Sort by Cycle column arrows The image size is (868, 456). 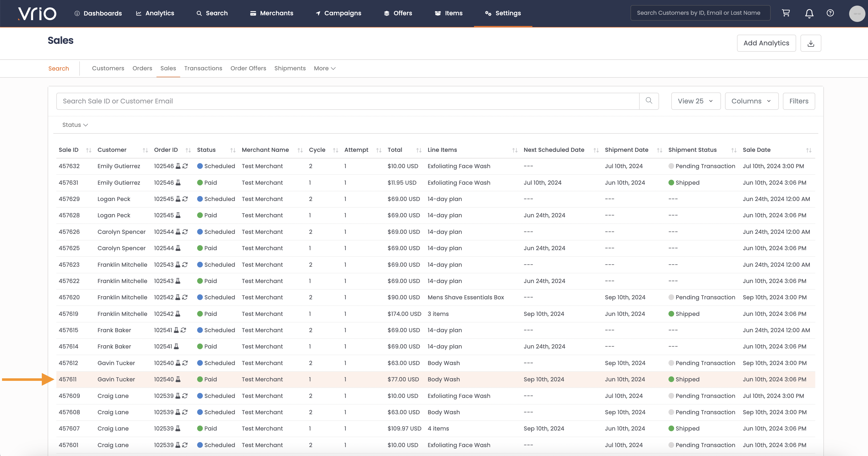335,150
